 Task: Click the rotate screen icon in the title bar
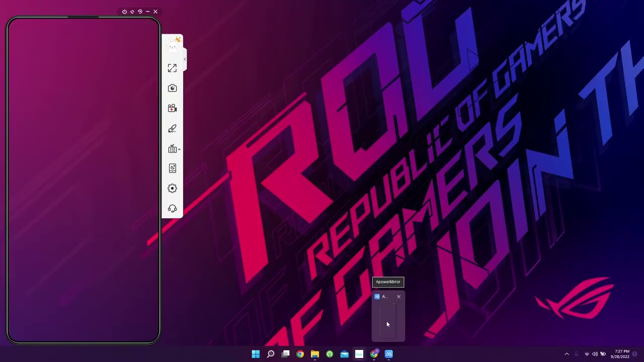pos(140,12)
